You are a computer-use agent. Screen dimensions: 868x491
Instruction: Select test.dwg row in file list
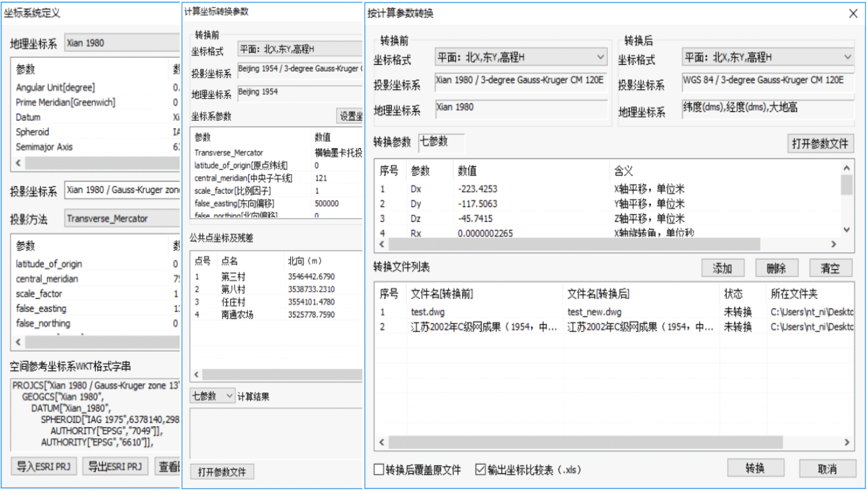point(428,312)
